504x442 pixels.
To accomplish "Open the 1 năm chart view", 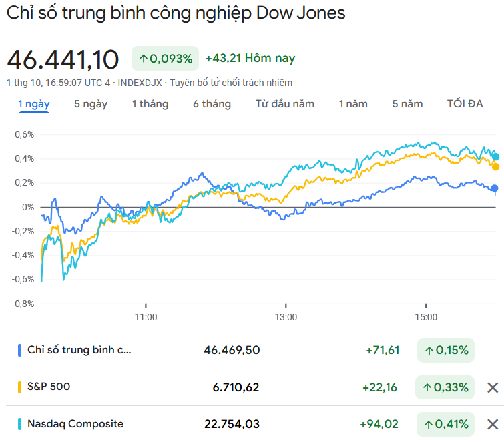I will coord(353,104).
